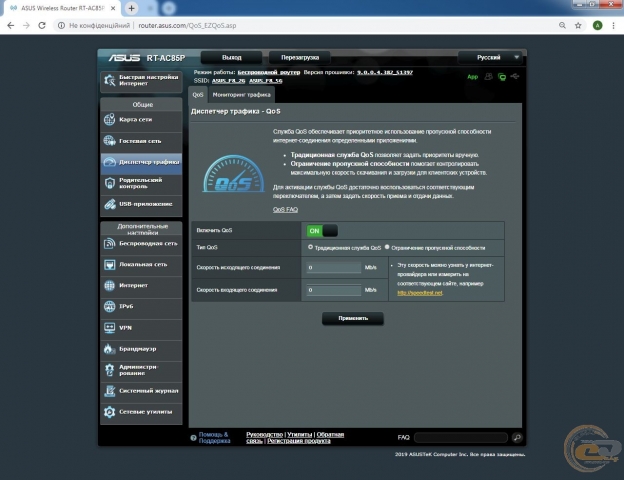The width and height of the screenshot is (624, 480).
Task: Open Гостевая сеть menu item
Action: click(x=141, y=140)
